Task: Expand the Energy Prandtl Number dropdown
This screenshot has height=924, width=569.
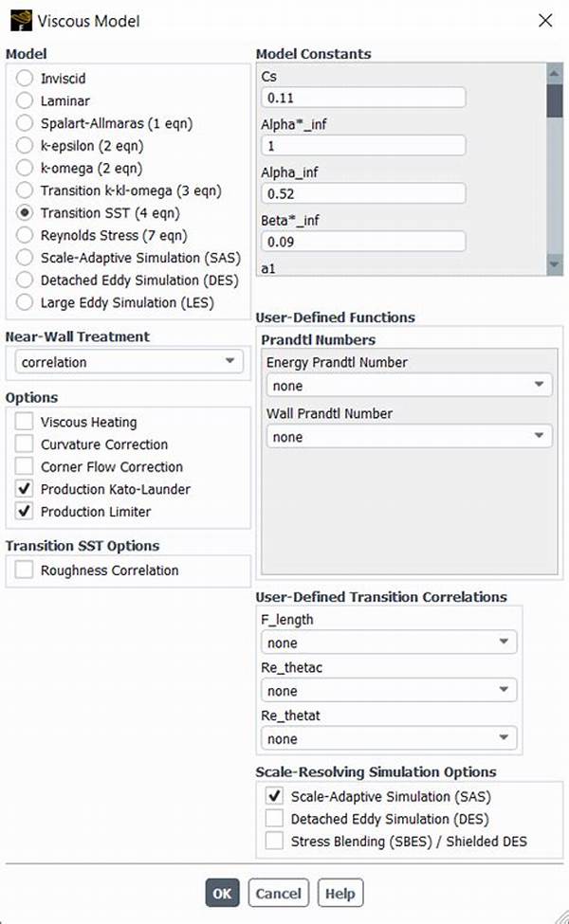Action: click(410, 386)
